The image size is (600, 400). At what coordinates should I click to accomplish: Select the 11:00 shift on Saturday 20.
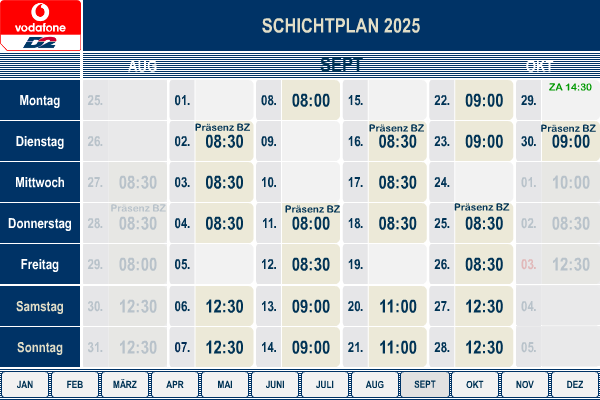coord(398,306)
